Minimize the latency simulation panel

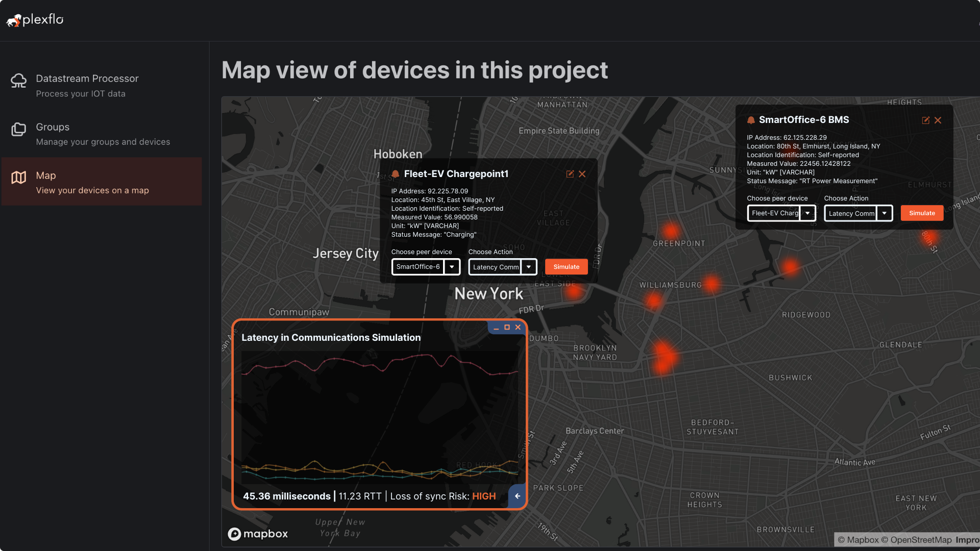click(496, 328)
